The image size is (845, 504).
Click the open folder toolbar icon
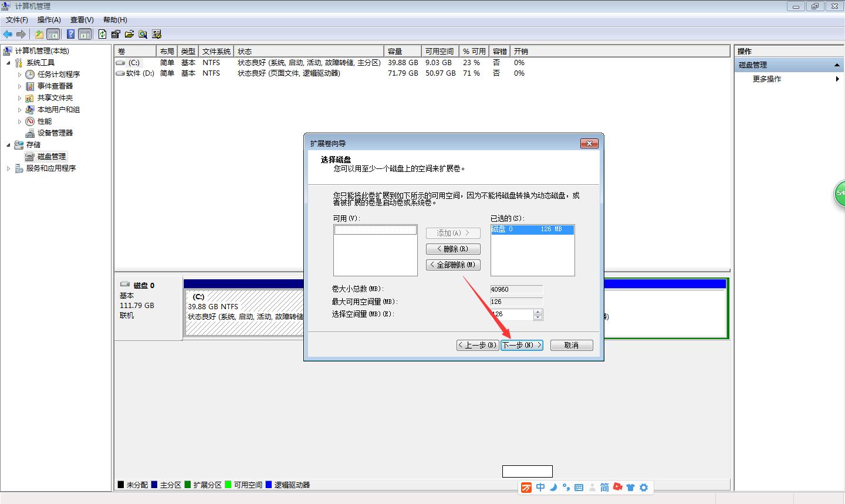tap(129, 34)
